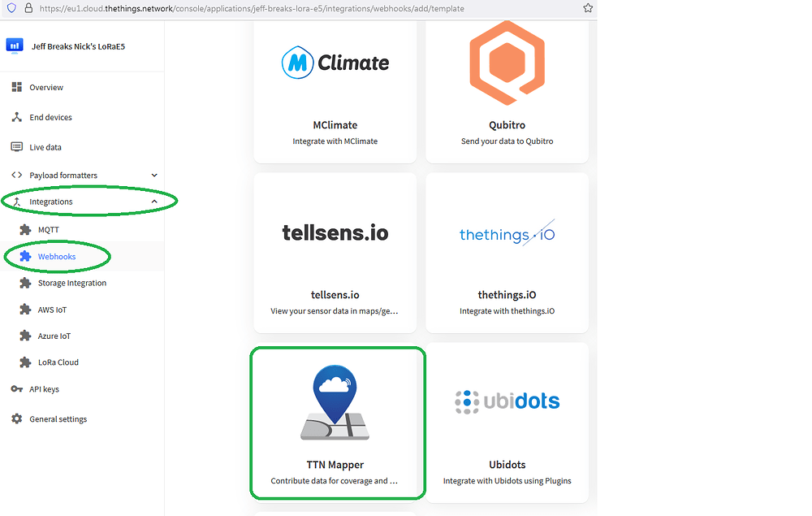
Task: Choose the tellsens.io template title
Action: 335,295
